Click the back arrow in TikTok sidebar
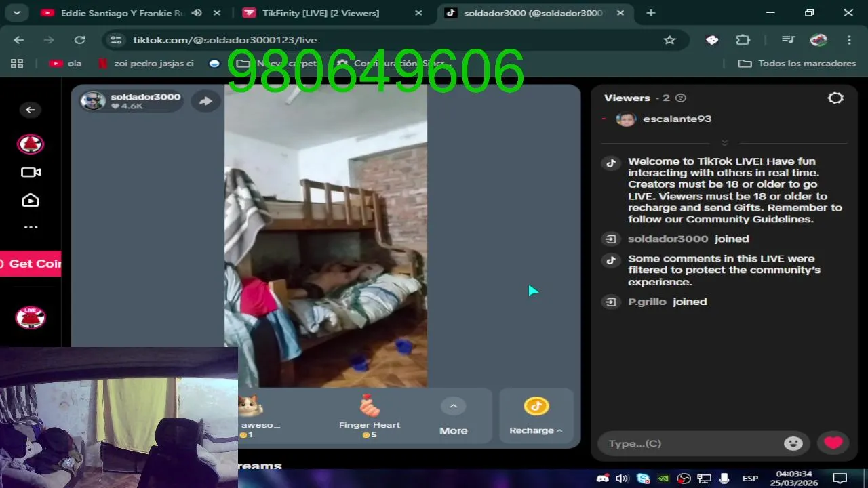868x488 pixels. click(x=31, y=110)
